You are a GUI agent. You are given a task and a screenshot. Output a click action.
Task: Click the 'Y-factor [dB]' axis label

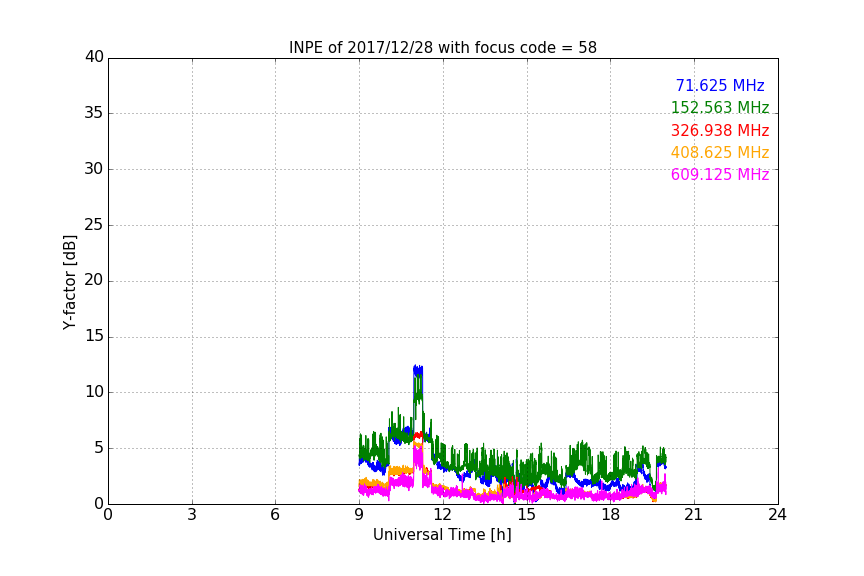(69, 282)
